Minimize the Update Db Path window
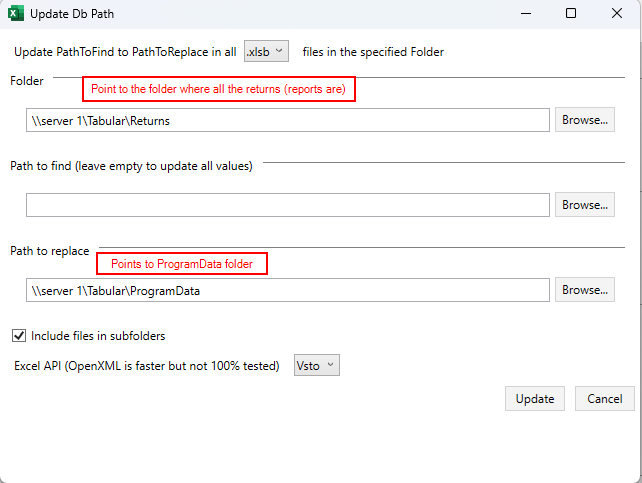 click(523, 14)
